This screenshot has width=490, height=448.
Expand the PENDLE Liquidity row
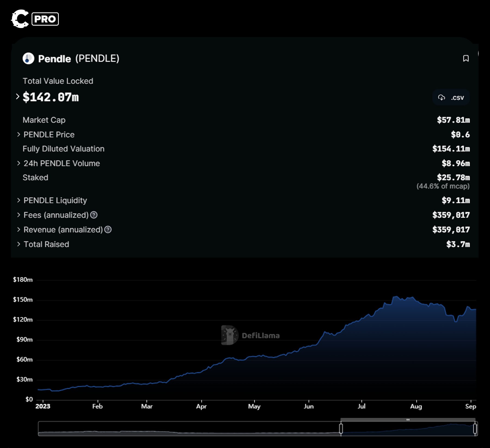coord(19,200)
